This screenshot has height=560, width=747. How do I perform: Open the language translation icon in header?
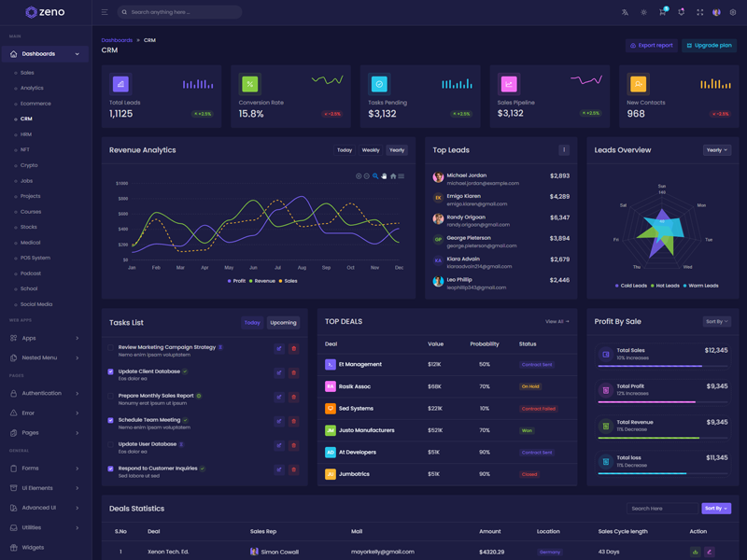625,12
